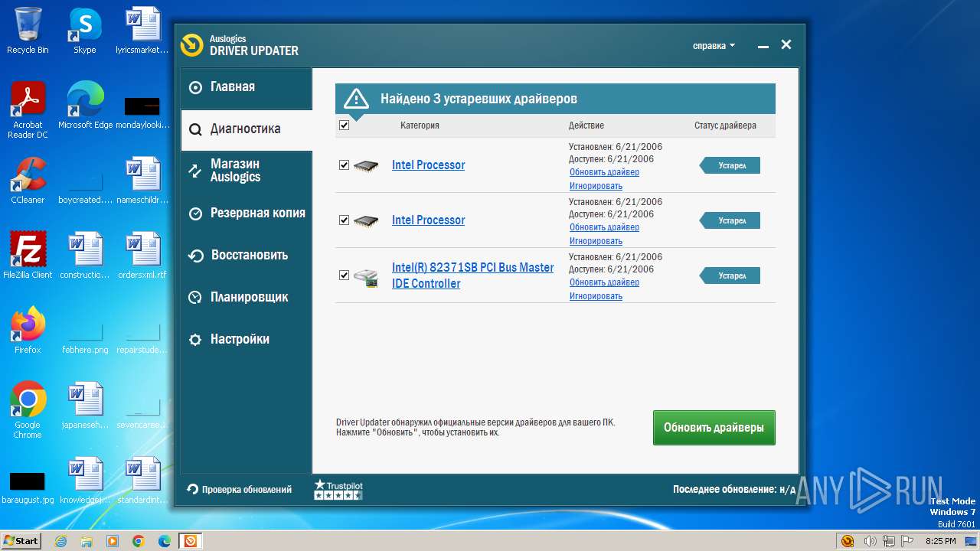The width and height of the screenshot is (980, 551).
Task: Launch Windows Media Player from taskbar
Action: tap(113, 541)
